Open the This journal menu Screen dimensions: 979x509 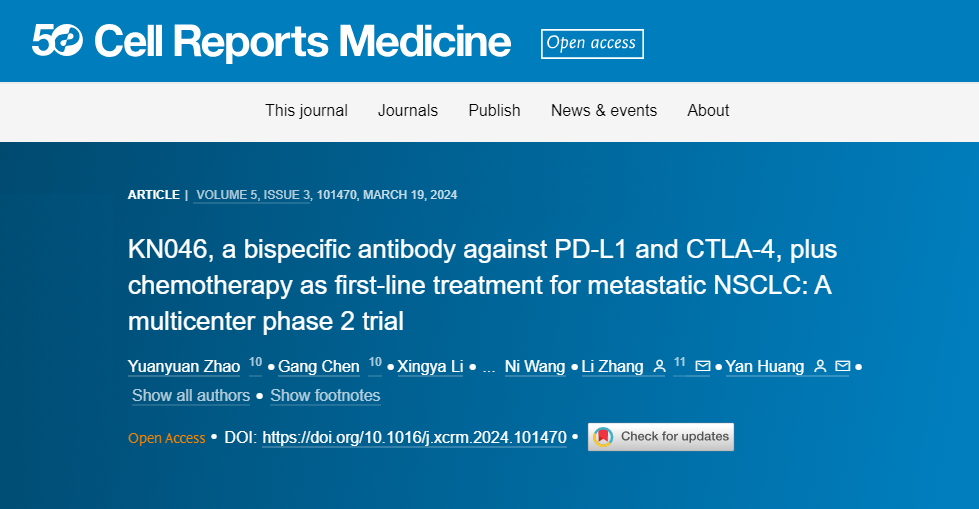[x=306, y=111]
